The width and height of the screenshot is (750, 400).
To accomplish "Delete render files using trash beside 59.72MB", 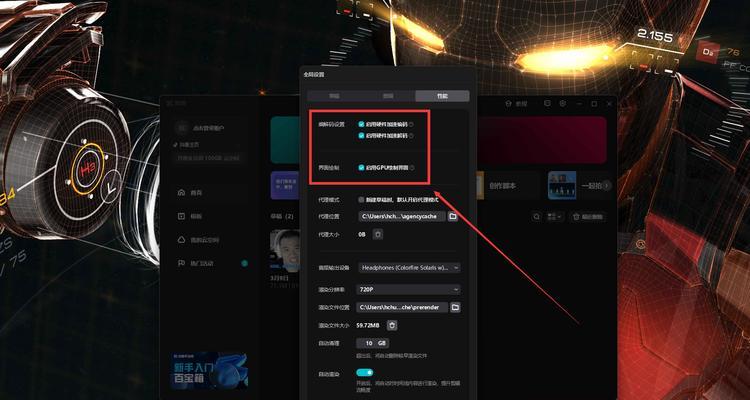I will pos(392,325).
